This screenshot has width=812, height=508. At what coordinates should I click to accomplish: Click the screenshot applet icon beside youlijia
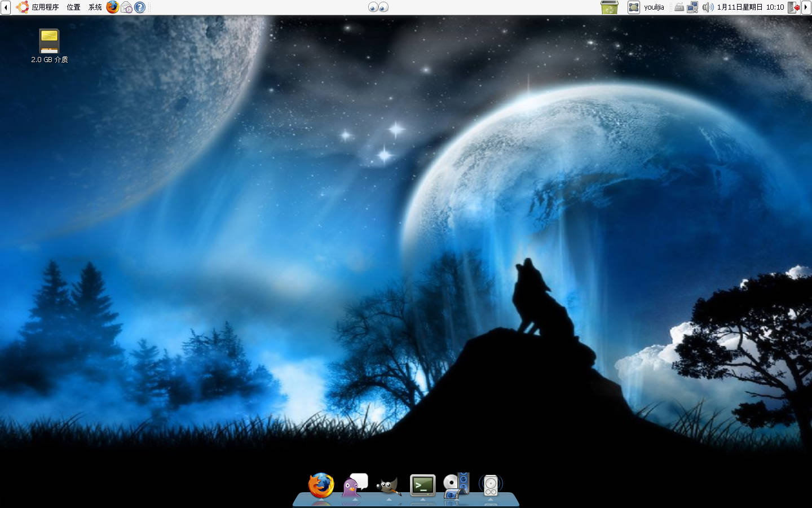coord(634,7)
